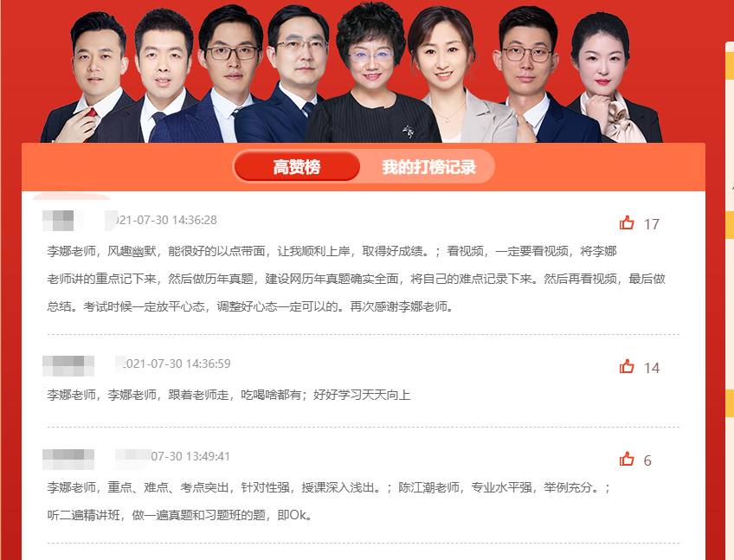The image size is (734, 560).
Task: Select the comment starting 李娜老师,风趣幽默
Action: coord(356,279)
